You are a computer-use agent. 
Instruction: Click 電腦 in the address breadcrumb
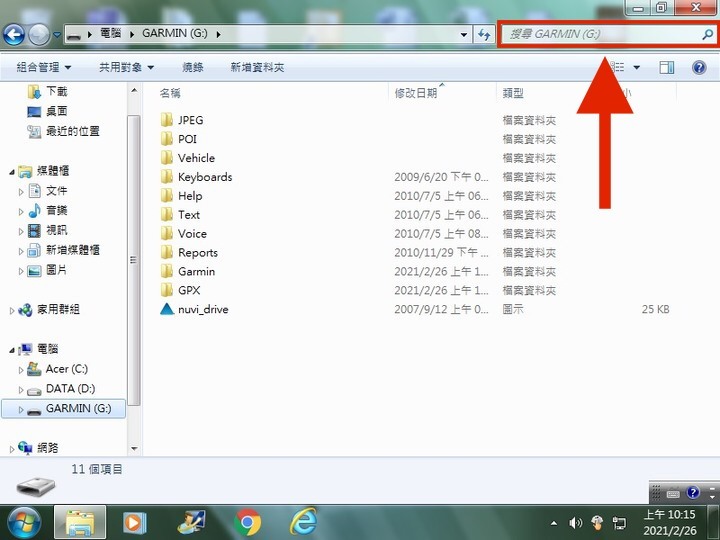point(111,34)
